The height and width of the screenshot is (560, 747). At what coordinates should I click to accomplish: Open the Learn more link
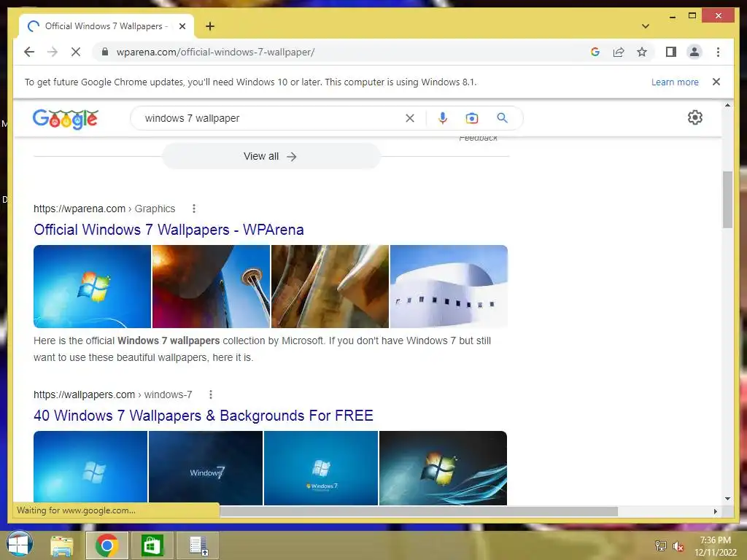(675, 82)
